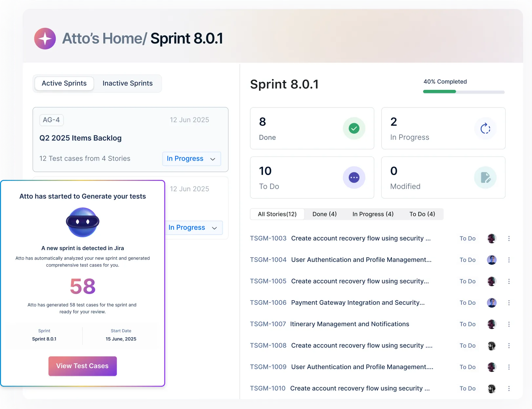Open the kebab menu for TSGM-1003
This screenshot has height=409, width=532.
coord(509,238)
